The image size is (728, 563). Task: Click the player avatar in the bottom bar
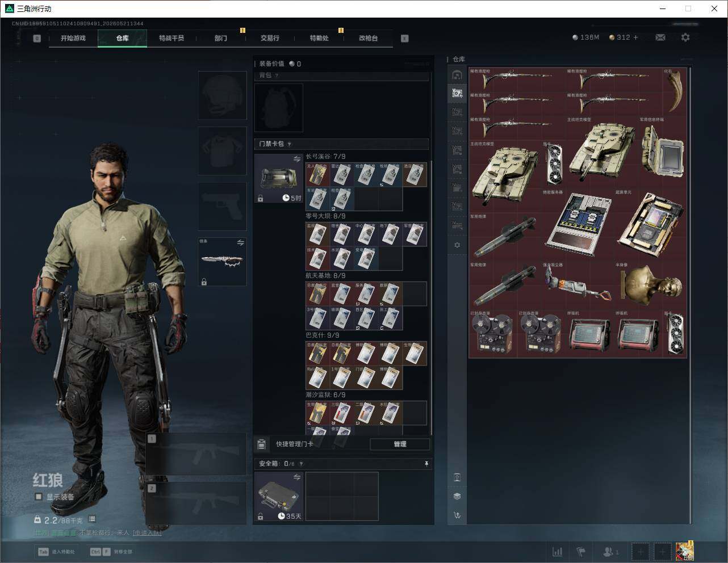(684, 552)
